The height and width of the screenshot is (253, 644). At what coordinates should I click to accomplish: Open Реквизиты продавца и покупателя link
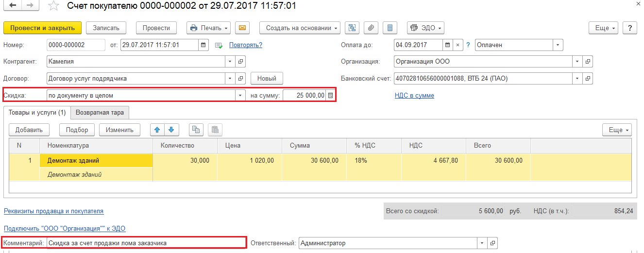tap(54, 211)
